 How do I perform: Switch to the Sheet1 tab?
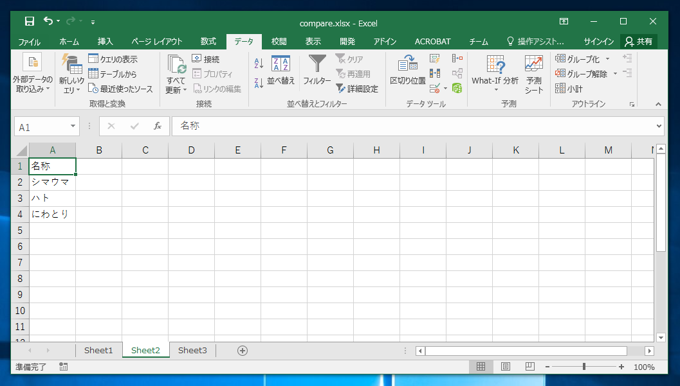pos(98,350)
